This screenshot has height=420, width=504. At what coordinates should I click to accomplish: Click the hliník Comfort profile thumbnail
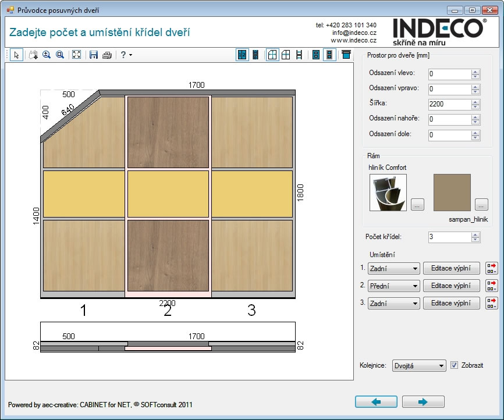(x=388, y=193)
